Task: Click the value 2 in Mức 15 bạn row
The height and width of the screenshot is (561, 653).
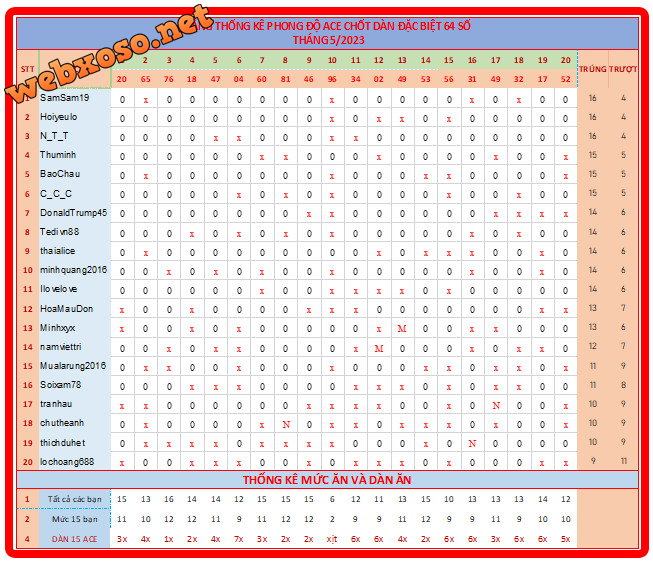Action: 332,519
